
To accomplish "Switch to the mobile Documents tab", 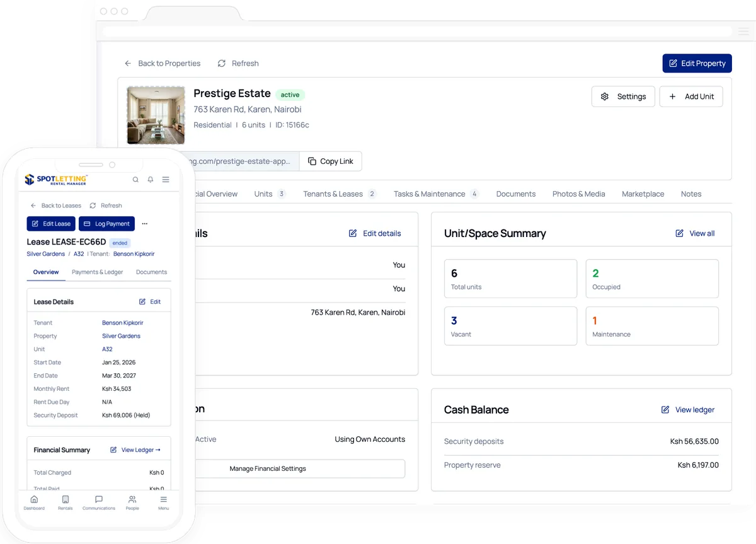I will (x=151, y=272).
